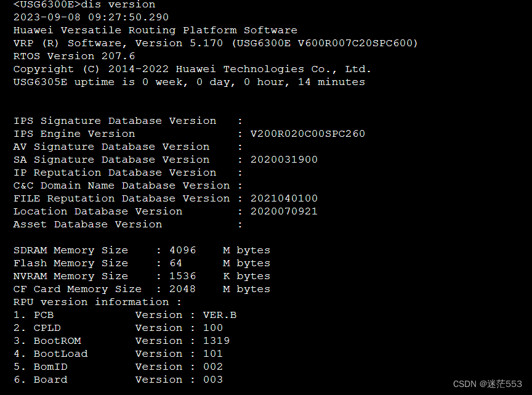
Task: Click the timestamp '2023-09-08 09:27:50.290'
Action: tap(91, 17)
